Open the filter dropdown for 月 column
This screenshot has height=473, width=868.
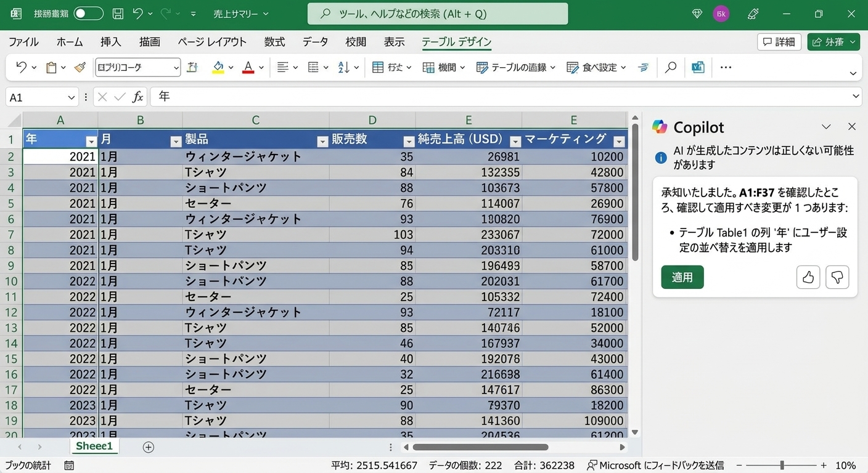pyautogui.click(x=176, y=142)
